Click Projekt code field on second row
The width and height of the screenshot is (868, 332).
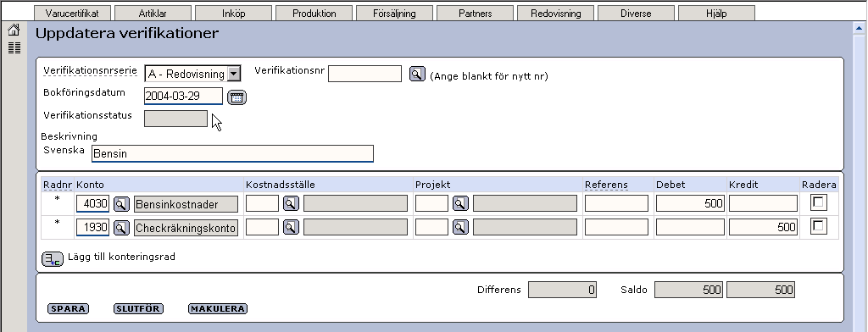click(431, 227)
